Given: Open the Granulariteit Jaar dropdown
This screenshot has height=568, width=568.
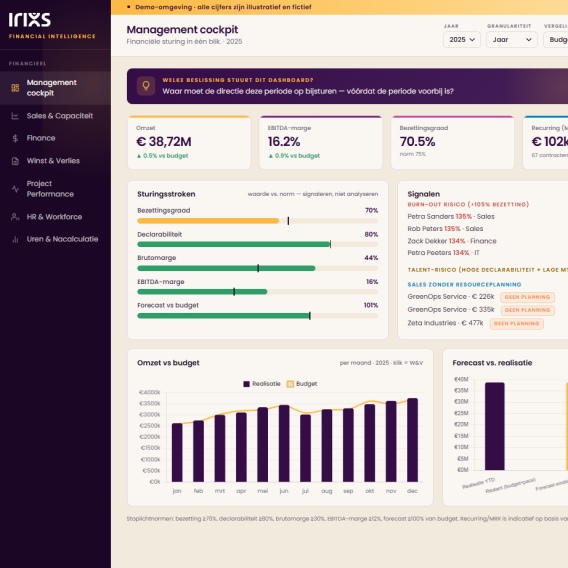Looking at the screenshot, I should [512, 39].
